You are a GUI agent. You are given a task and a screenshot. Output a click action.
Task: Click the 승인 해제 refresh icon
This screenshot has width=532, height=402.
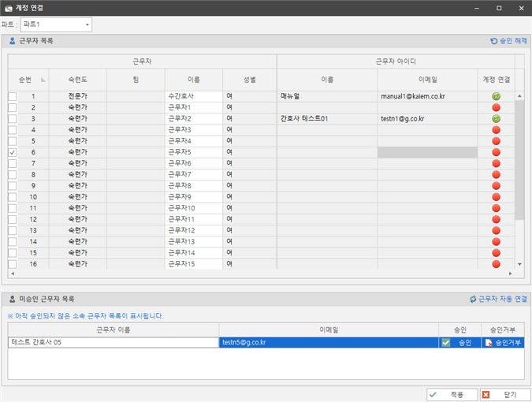click(494, 40)
